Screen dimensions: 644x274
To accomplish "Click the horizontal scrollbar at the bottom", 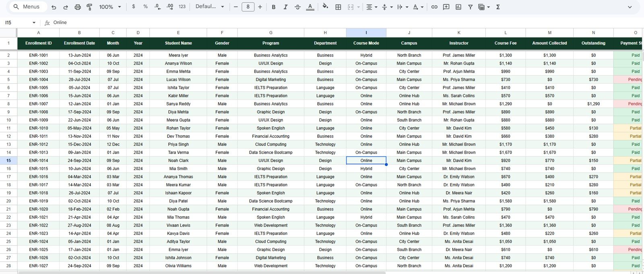I will pos(201,272).
